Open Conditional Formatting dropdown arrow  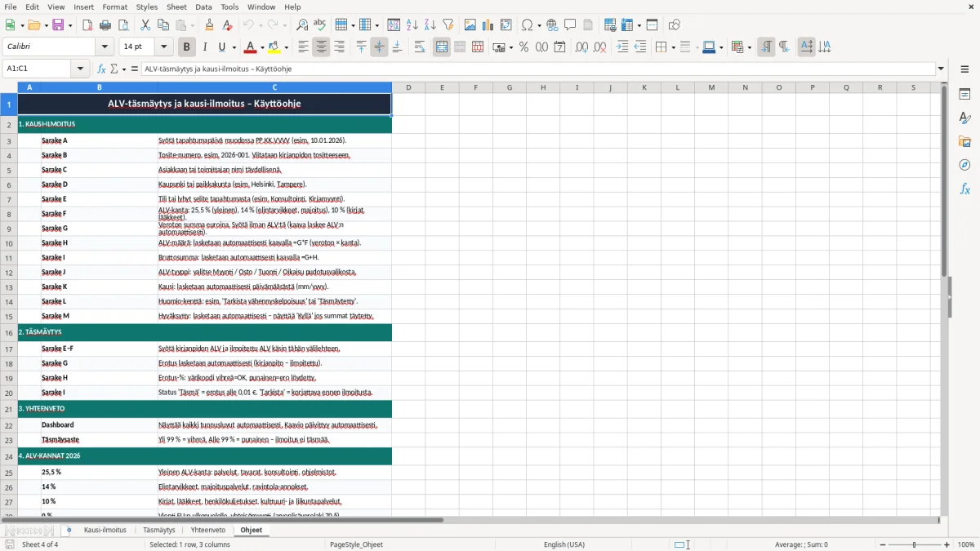click(749, 47)
